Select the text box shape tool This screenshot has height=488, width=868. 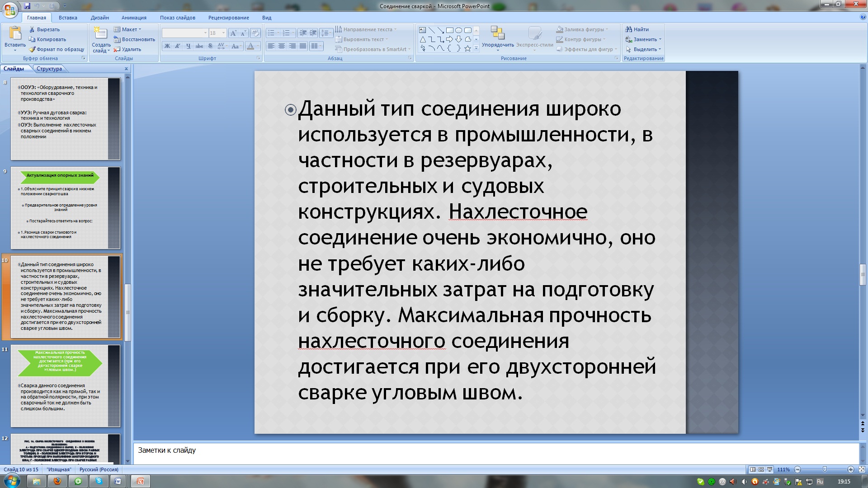pos(422,30)
